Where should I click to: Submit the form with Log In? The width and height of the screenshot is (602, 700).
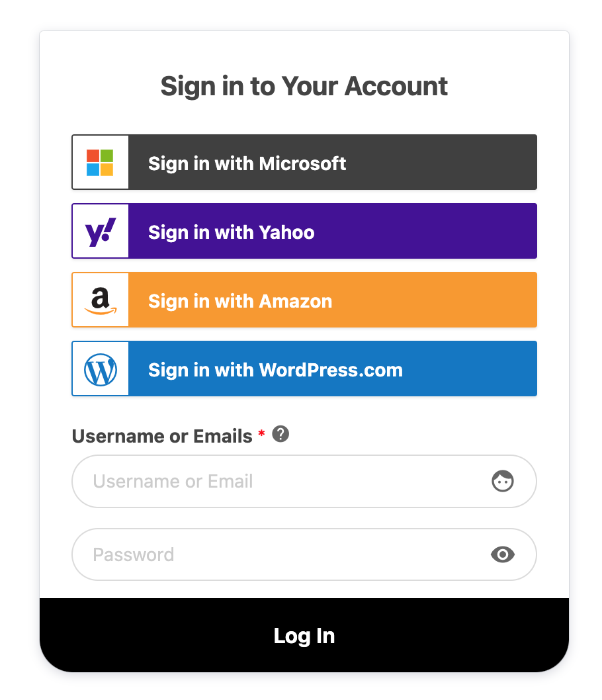point(304,635)
